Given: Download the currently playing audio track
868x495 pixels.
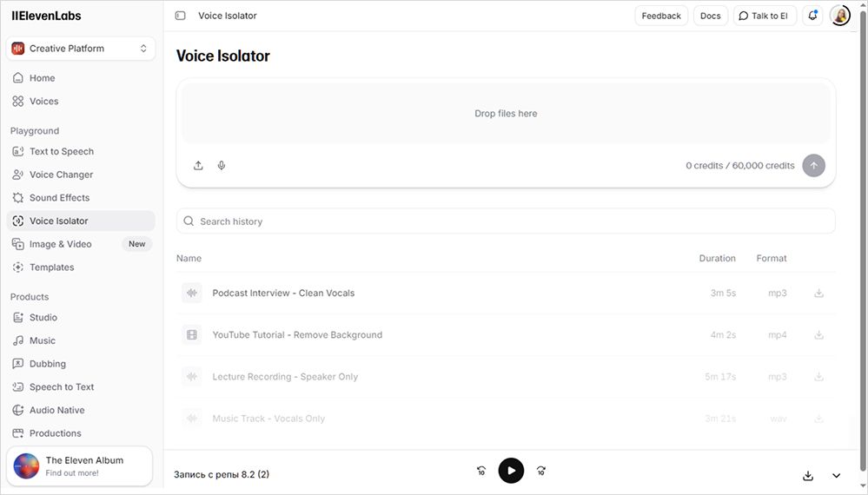Looking at the screenshot, I should (x=808, y=475).
